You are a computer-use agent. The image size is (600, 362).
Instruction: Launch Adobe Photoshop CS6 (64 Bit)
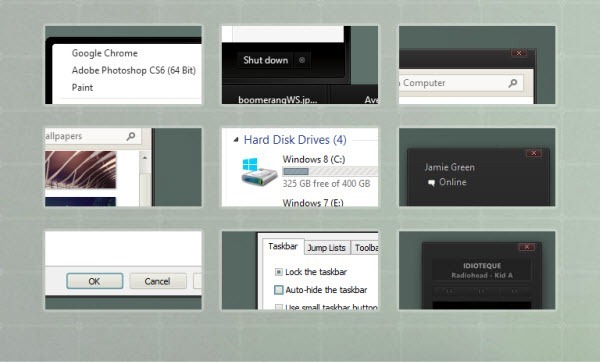tap(134, 70)
